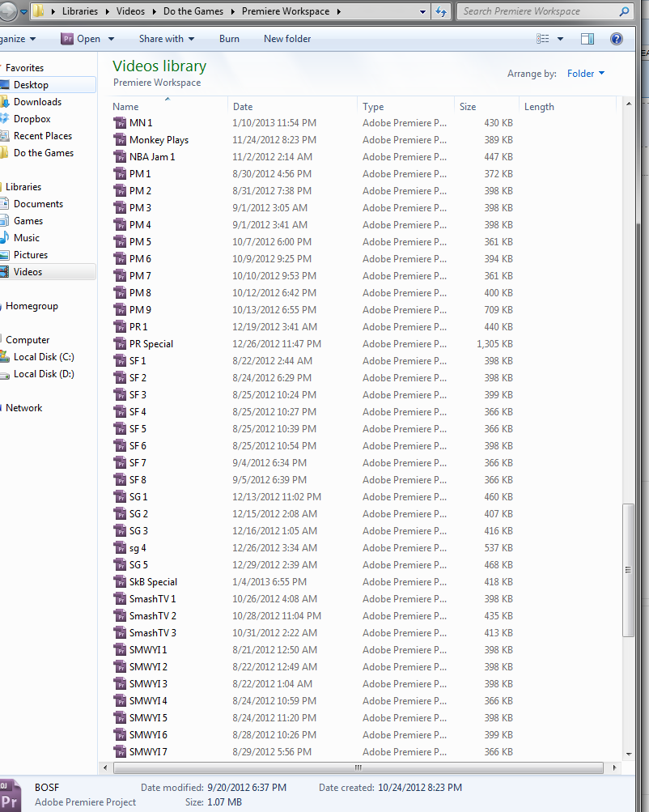The width and height of the screenshot is (649, 812).
Task: Select Desktop in Favorites
Action: 31,85
